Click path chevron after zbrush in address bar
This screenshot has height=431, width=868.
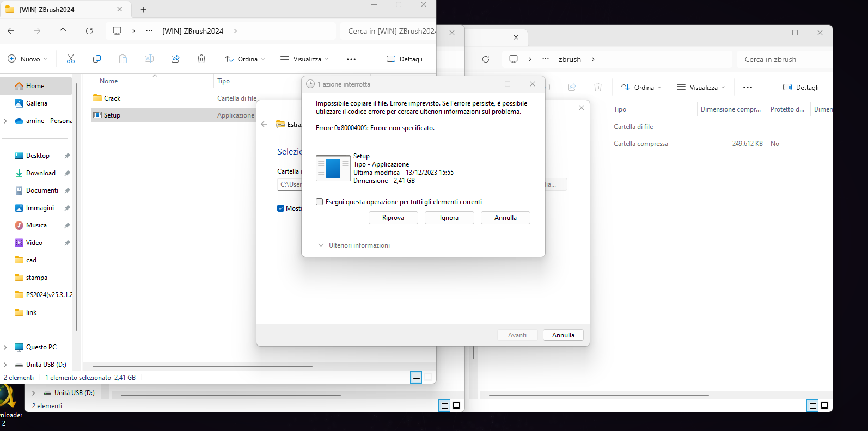pyautogui.click(x=593, y=59)
